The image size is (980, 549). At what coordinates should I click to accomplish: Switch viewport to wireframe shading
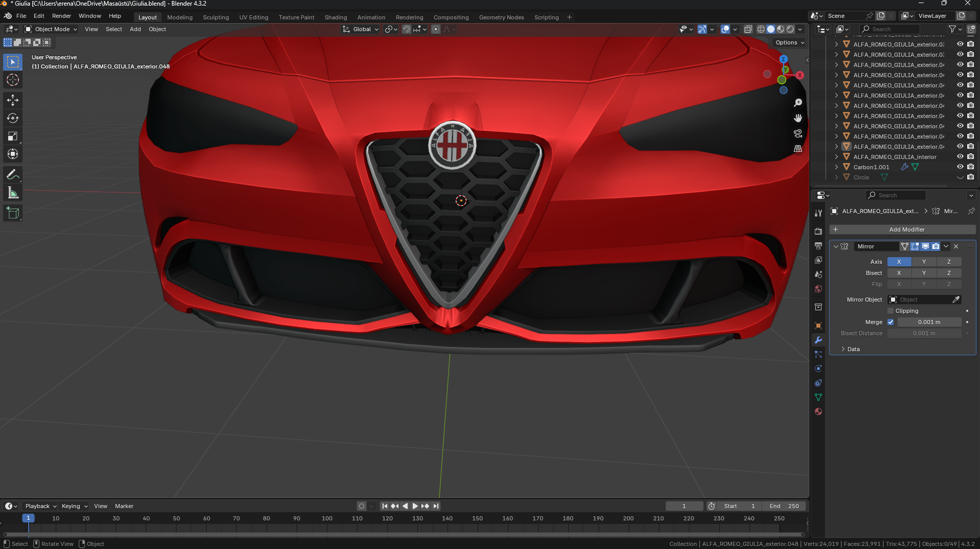(x=761, y=29)
